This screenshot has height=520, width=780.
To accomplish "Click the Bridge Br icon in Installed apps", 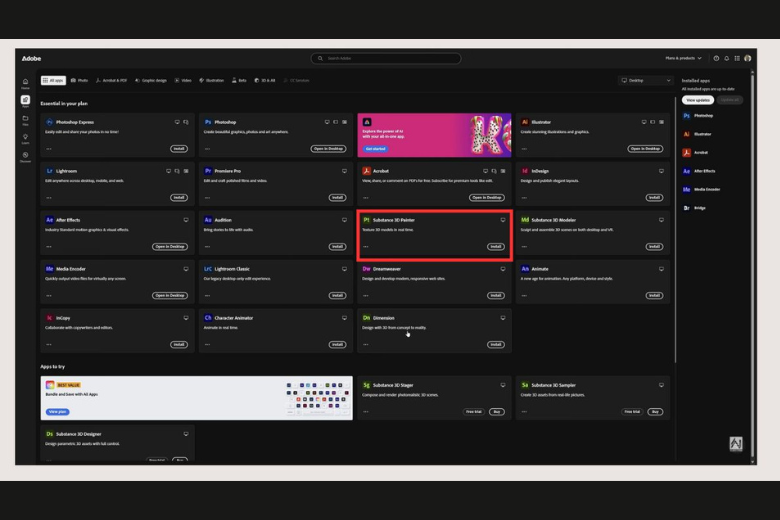I will coord(686,208).
